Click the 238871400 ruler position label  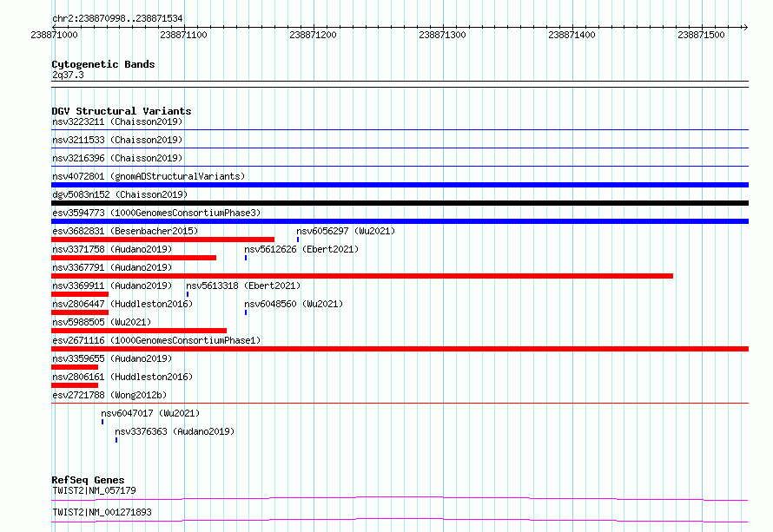(x=571, y=35)
